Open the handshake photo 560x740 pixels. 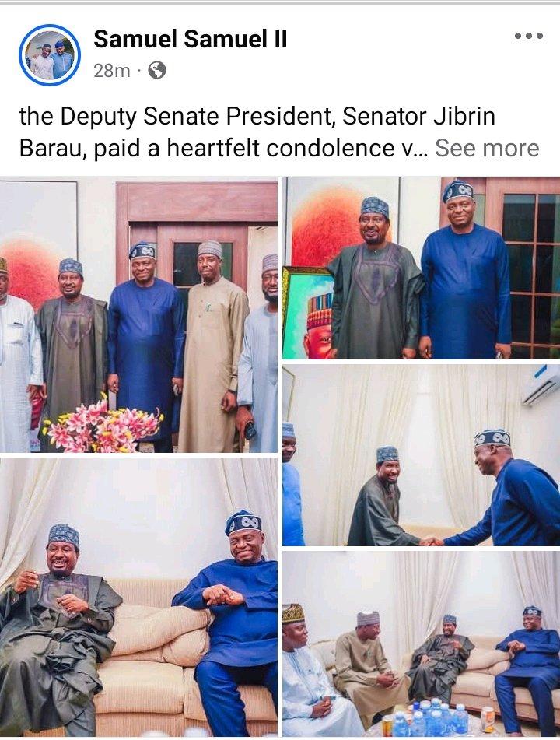coord(421,455)
